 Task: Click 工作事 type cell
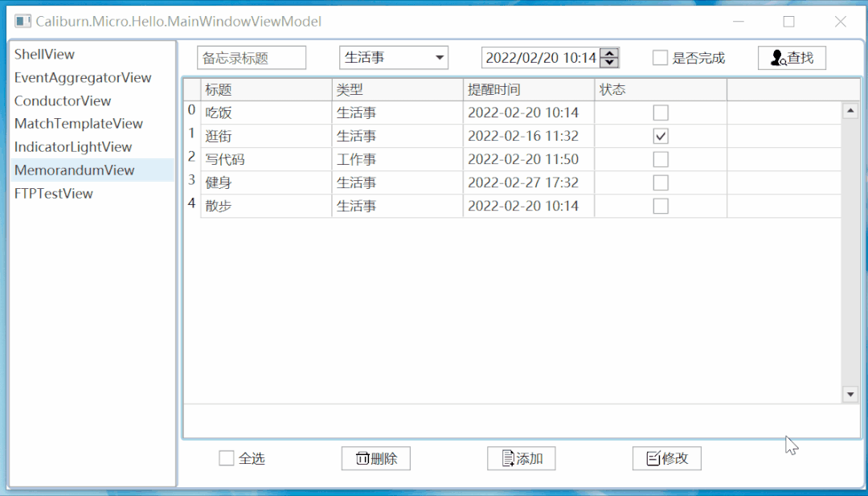(398, 159)
